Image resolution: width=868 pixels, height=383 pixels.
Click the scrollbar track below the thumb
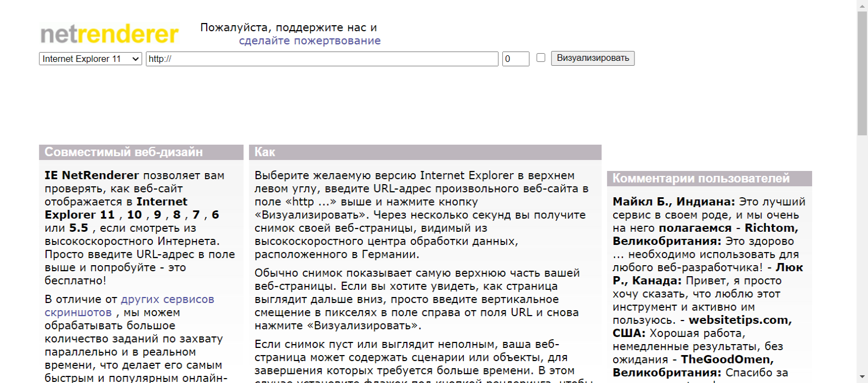coord(862,247)
